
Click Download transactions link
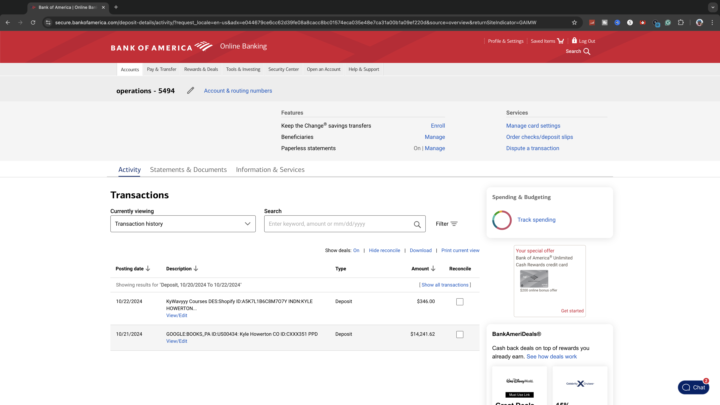tap(421, 250)
